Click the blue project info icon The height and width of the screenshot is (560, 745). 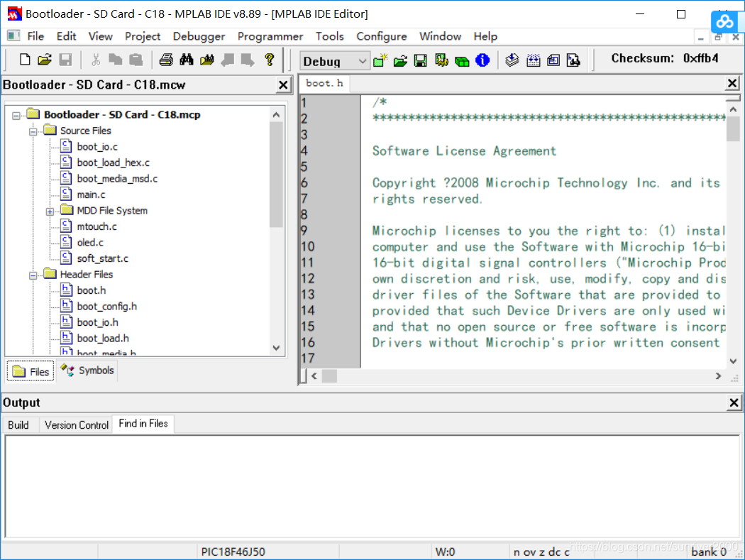(x=482, y=60)
